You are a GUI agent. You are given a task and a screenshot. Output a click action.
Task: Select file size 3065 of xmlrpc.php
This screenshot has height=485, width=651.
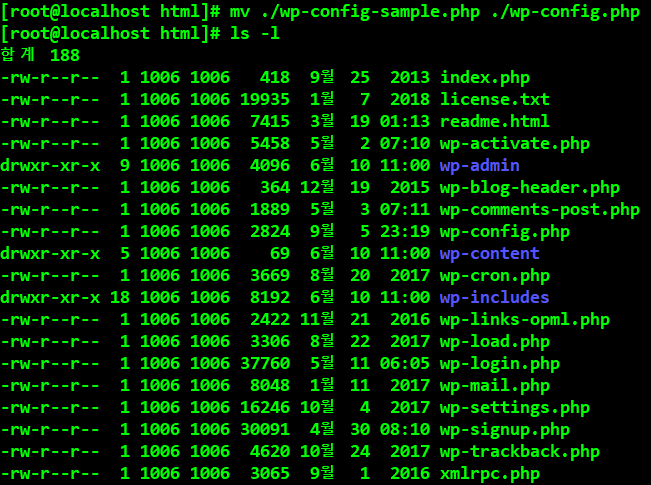click(270, 474)
